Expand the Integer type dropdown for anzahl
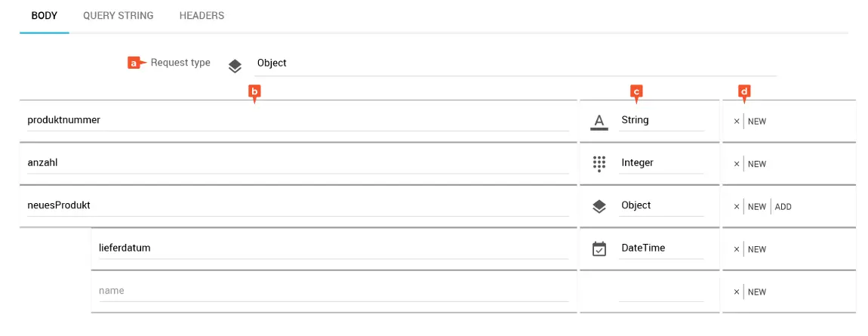The image size is (868, 336). [x=660, y=162]
